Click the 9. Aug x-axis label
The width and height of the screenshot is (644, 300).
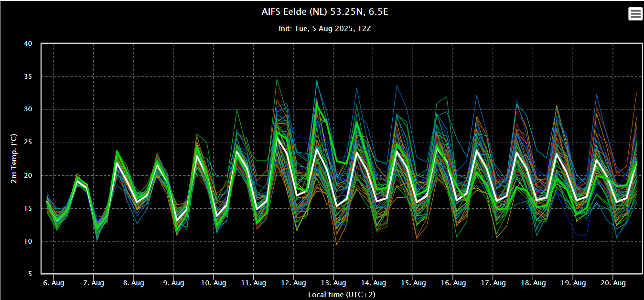(x=173, y=283)
